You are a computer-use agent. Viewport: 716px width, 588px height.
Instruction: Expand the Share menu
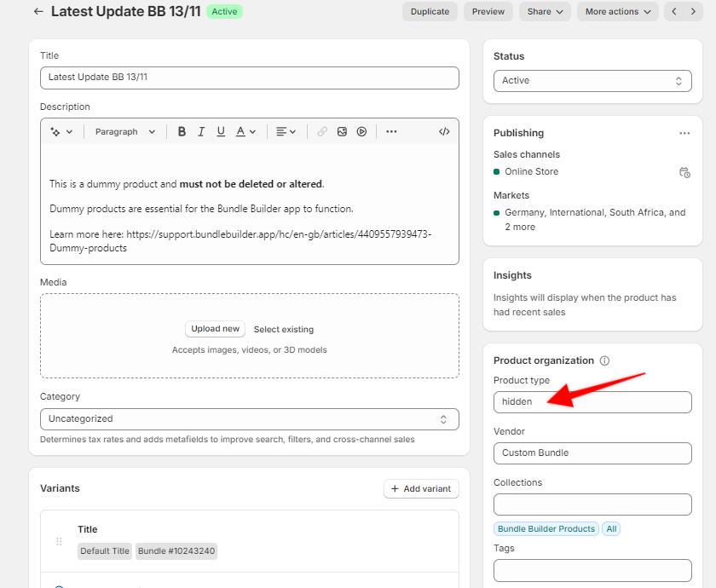coord(545,11)
